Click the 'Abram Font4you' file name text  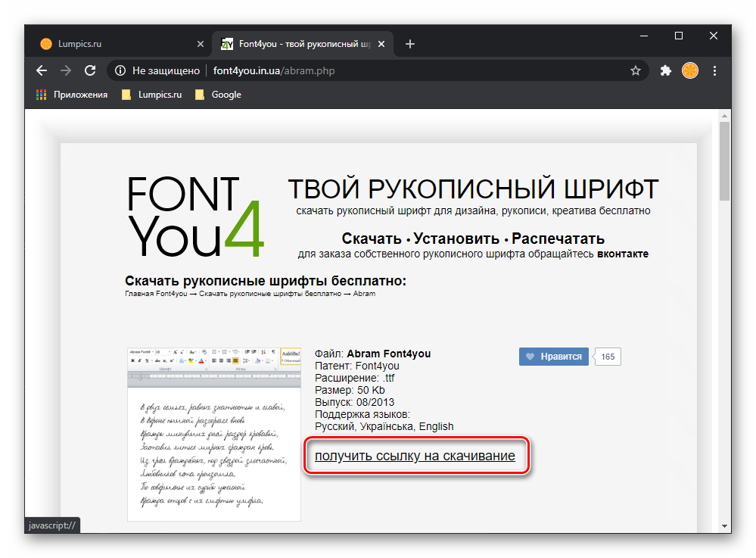point(389,354)
